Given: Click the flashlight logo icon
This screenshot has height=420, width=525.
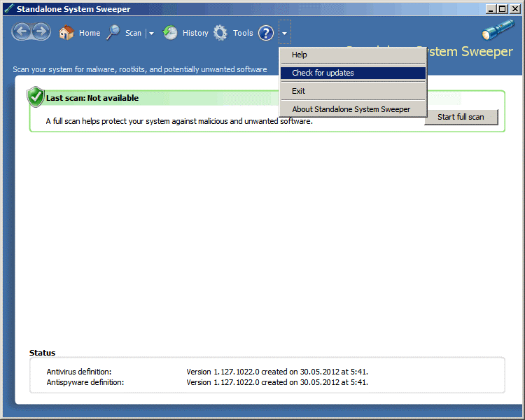Looking at the screenshot, I should click(498, 30).
